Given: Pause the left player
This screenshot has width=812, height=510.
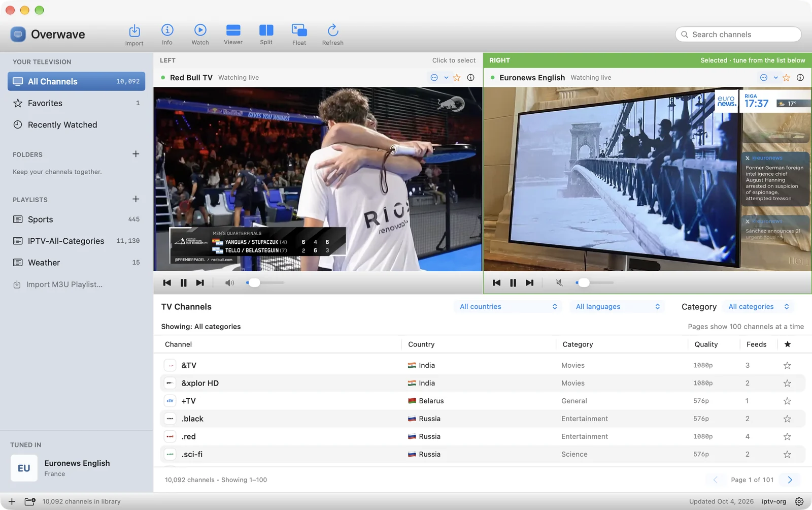Looking at the screenshot, I should [x=184, y=283].
